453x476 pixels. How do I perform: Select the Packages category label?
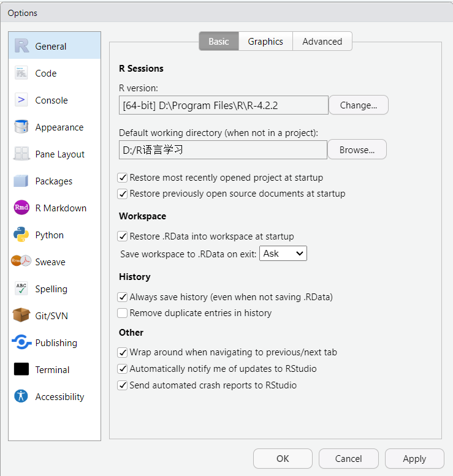[54, 181]
